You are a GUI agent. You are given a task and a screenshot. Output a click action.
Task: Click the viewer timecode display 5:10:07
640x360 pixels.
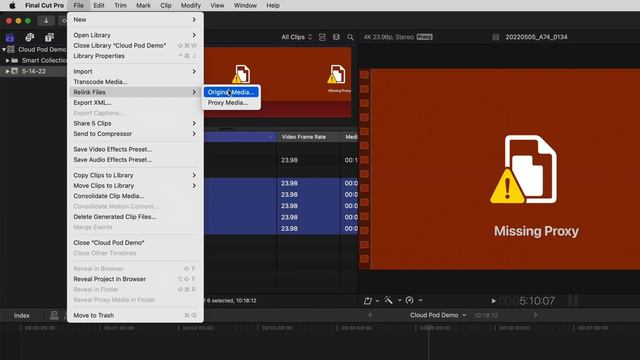(x=537, y=301)
